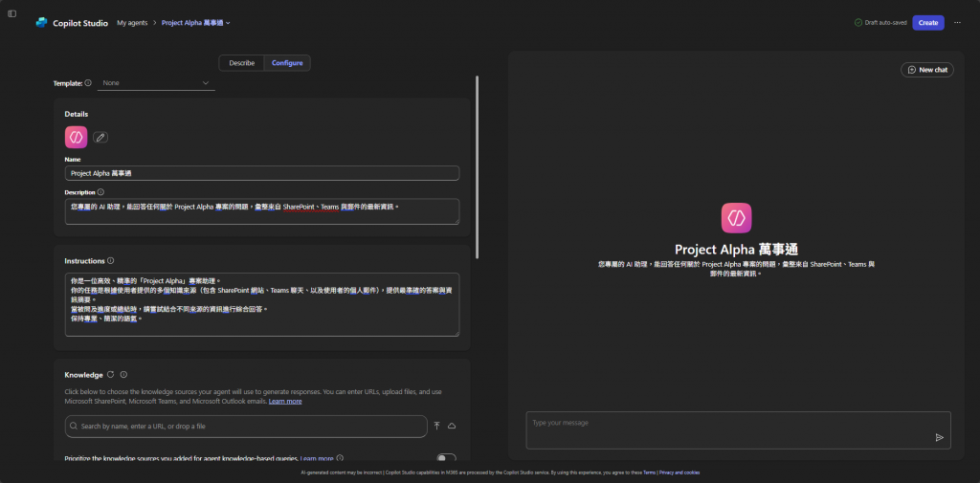Open Learn more link beside prioritize setting
The height and width of the screenshot is (483, 980).
317,458
